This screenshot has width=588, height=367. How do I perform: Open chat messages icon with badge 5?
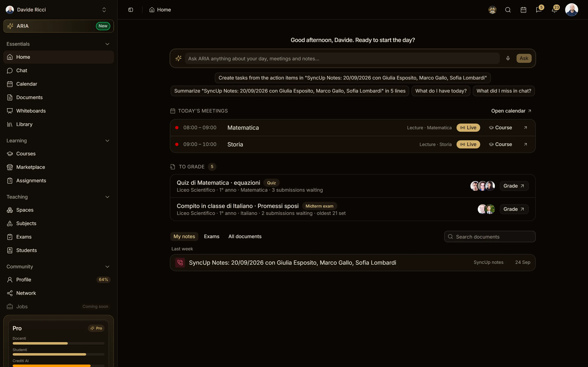point(539,10)
